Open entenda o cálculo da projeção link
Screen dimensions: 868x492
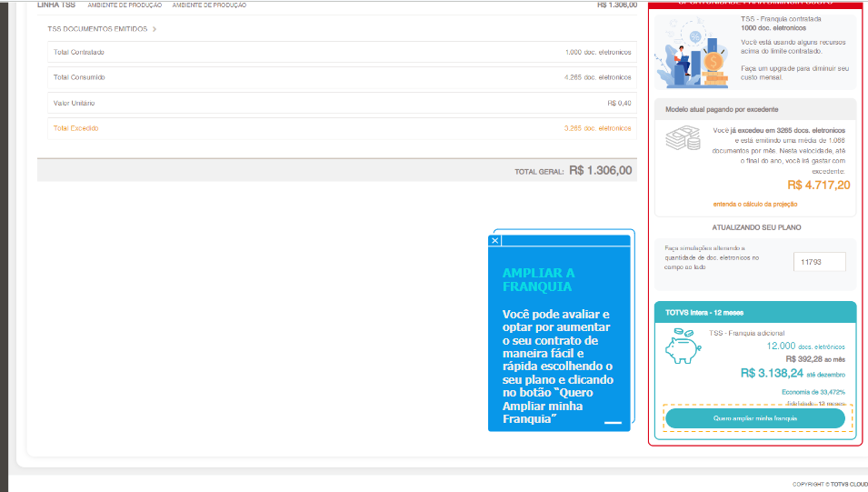tap(755, 205)
